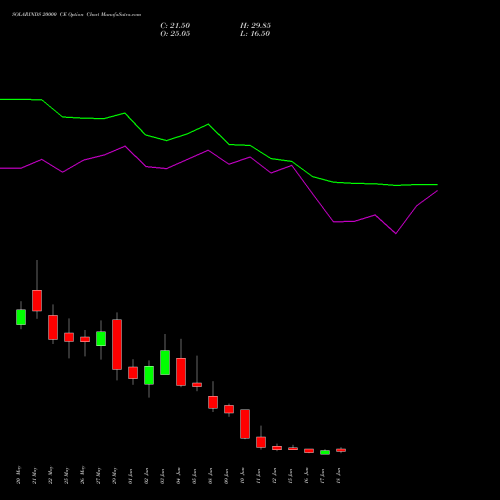Screen dimensions: 500x500
Task: Click the 20 May date label
Action: pos(19,475)
